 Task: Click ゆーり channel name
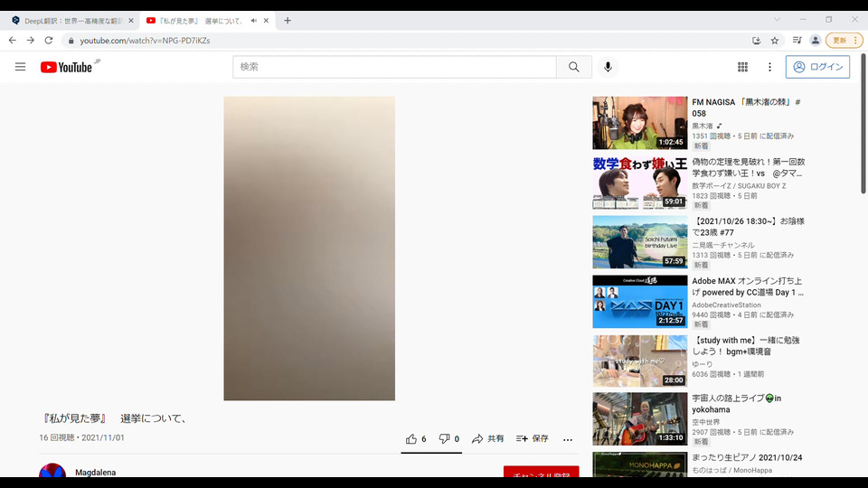coord(702,364)
